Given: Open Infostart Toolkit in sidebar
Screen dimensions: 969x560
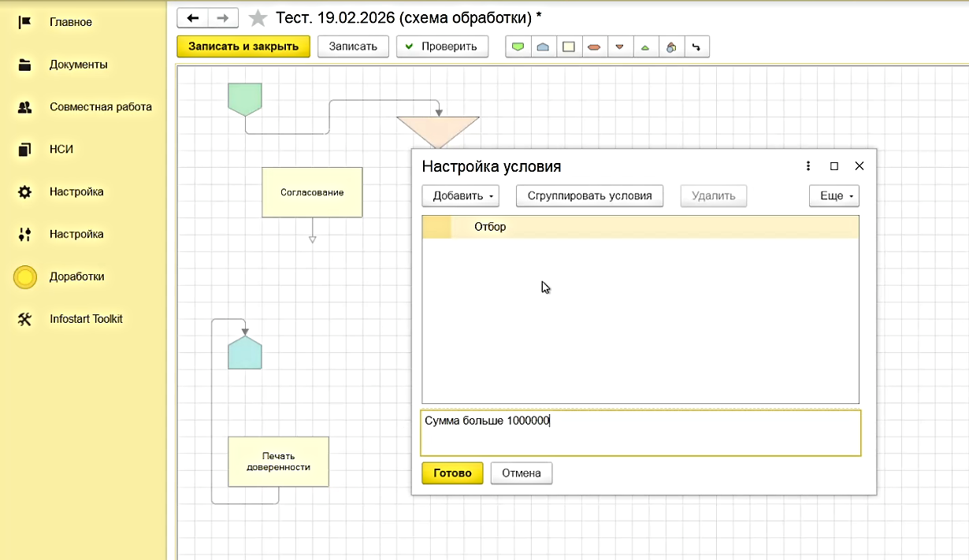Looking at the screenshot, I should click(x=86, y=319).
